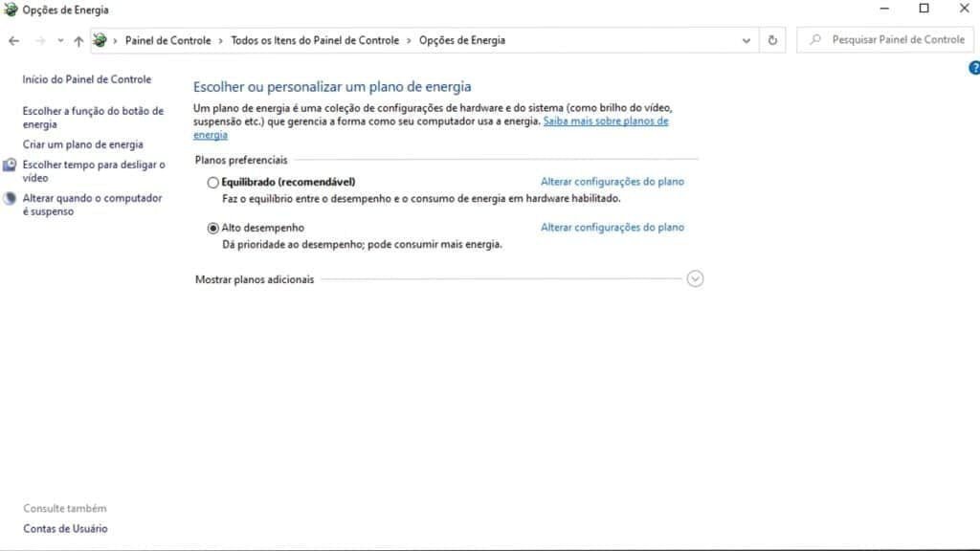The height and width of the screenshot is (551, 980).
Task: Click the back navigation arrow
Action: pos(13,41)
